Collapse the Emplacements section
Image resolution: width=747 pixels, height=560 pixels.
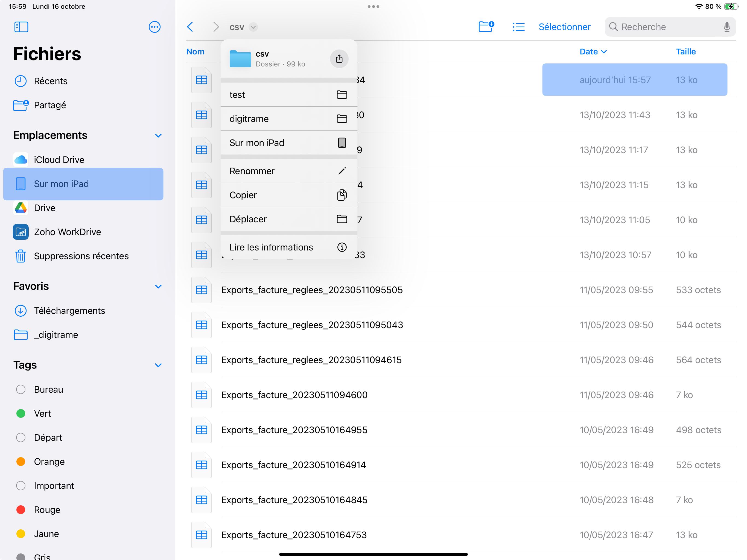tap(158, 135)
